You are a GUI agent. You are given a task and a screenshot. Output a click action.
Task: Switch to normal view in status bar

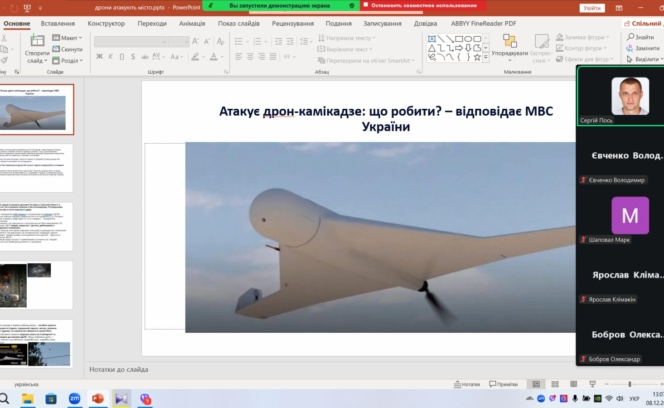pos(536,384)
